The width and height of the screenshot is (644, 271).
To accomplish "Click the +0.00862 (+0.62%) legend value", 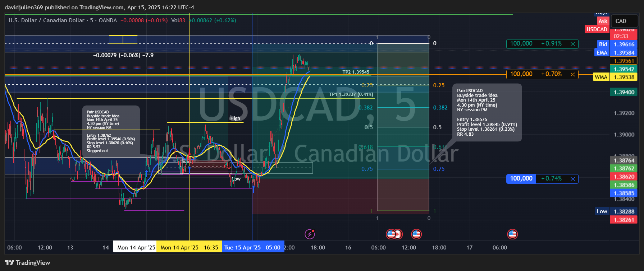I will [x=213, y=20].
